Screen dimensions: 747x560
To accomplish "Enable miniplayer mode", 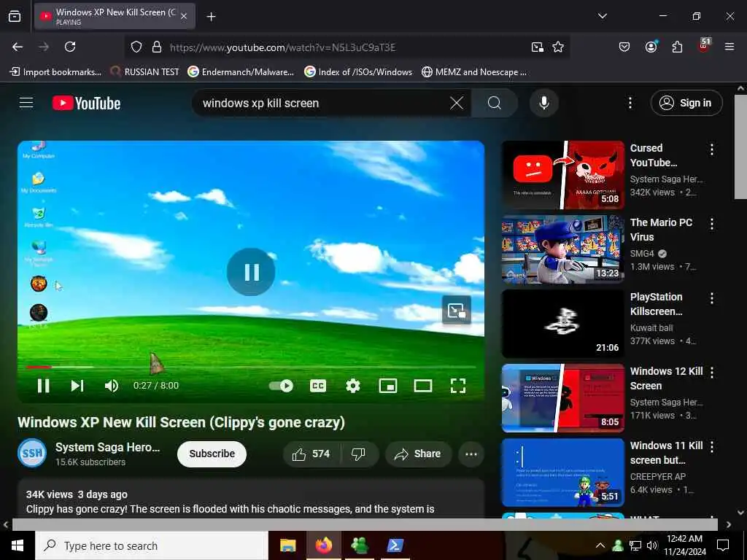I will (388, 386).
